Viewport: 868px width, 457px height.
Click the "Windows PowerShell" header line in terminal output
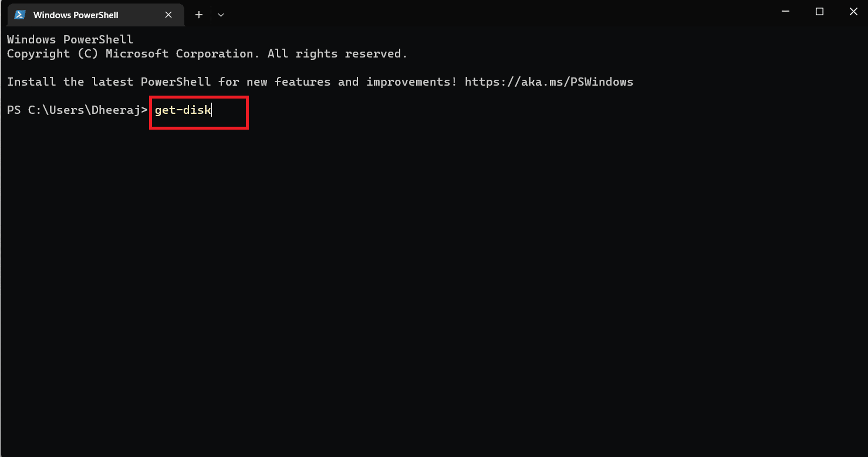[70, 39]
